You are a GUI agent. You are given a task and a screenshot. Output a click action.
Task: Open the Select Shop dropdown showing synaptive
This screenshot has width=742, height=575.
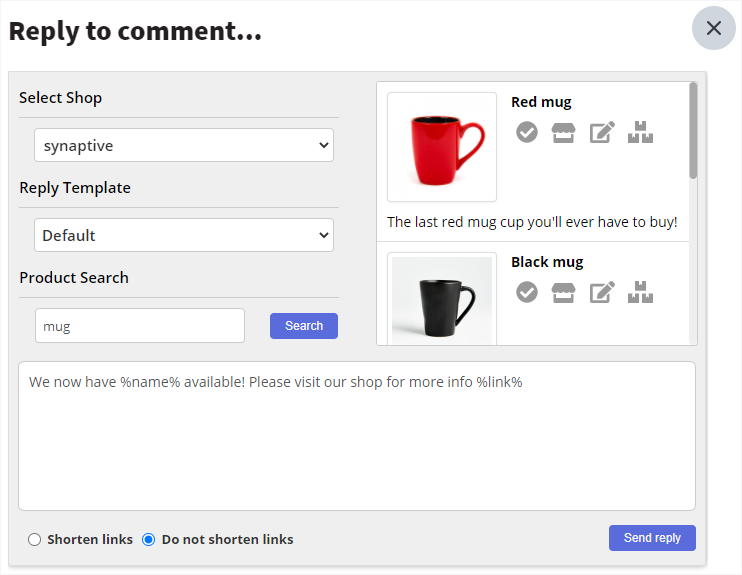pyautogui.click(x=184, y=145)
